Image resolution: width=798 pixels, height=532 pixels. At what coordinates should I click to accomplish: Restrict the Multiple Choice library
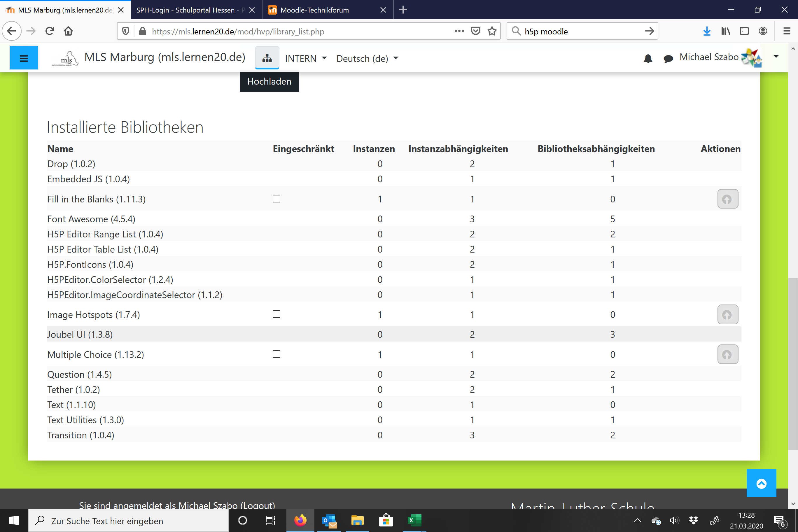(x=276, y=354)
